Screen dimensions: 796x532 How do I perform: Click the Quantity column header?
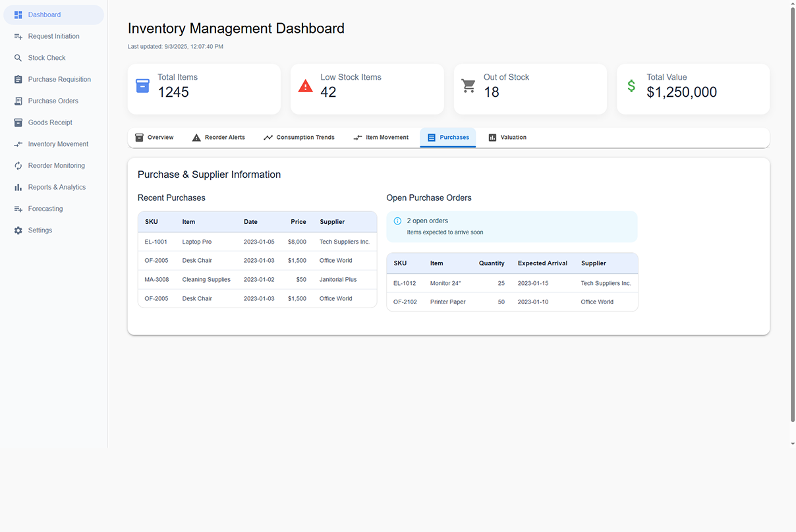click(x=492, y=263)
